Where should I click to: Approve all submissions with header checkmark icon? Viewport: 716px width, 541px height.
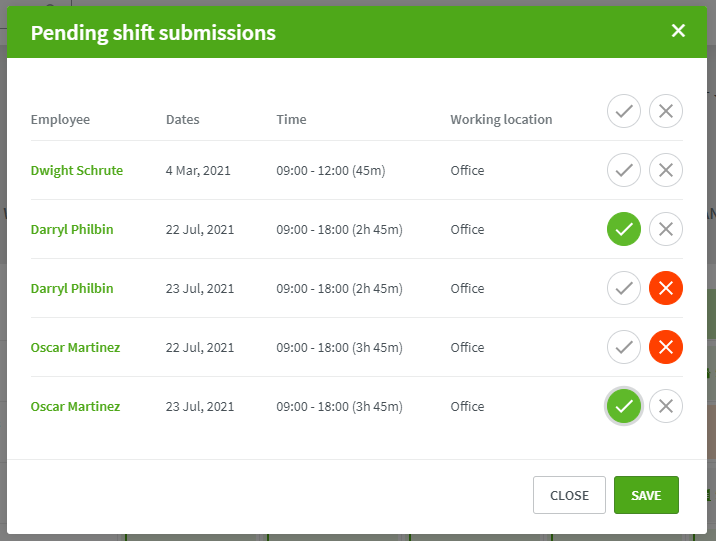[624, 111]
